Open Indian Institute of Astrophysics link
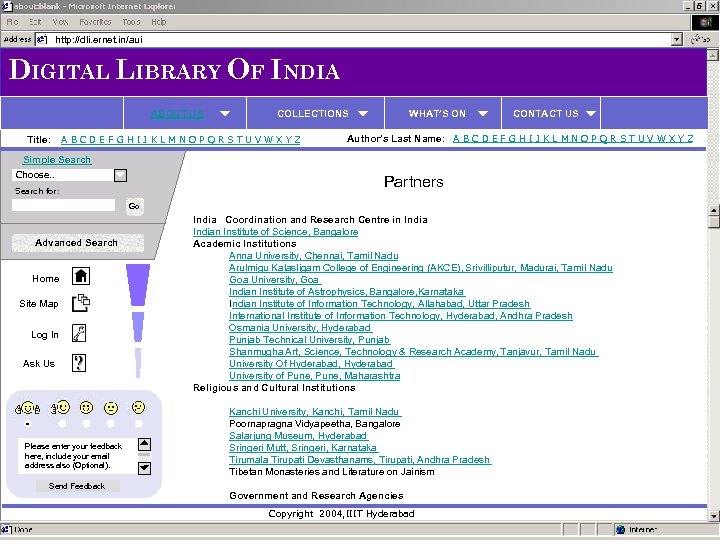720x540 pixels. [x=347, y=292]
